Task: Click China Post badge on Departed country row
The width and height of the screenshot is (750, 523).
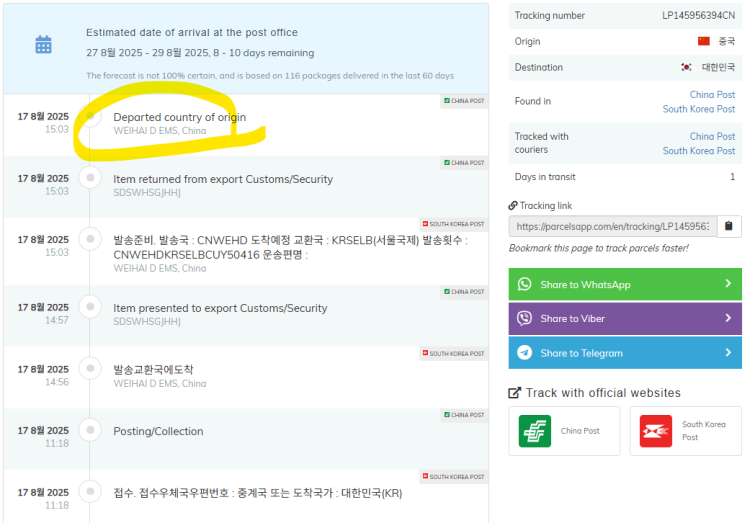Action: (x=464, y=101)
